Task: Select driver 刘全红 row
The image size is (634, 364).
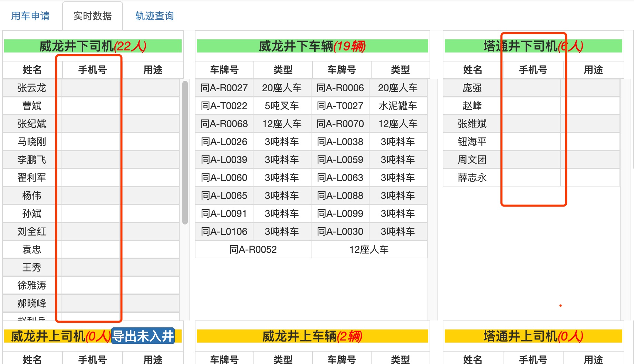Action: coord(32,232)
